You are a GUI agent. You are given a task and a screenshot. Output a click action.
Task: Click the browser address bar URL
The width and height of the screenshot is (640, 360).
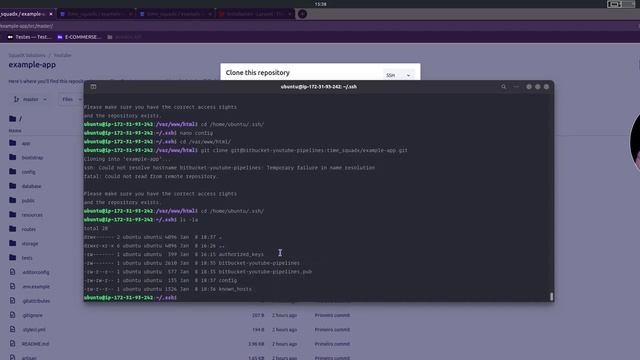pos(27,26)
